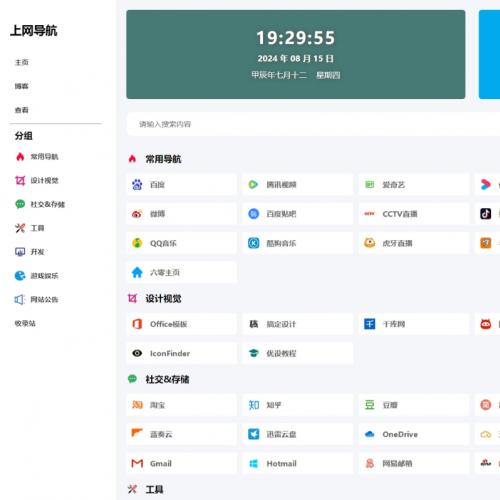Image resolution: width=500 pixels, height=500 pixels.
Task: Open the Baidu paw icon link
Action: (x=137, y=184)
